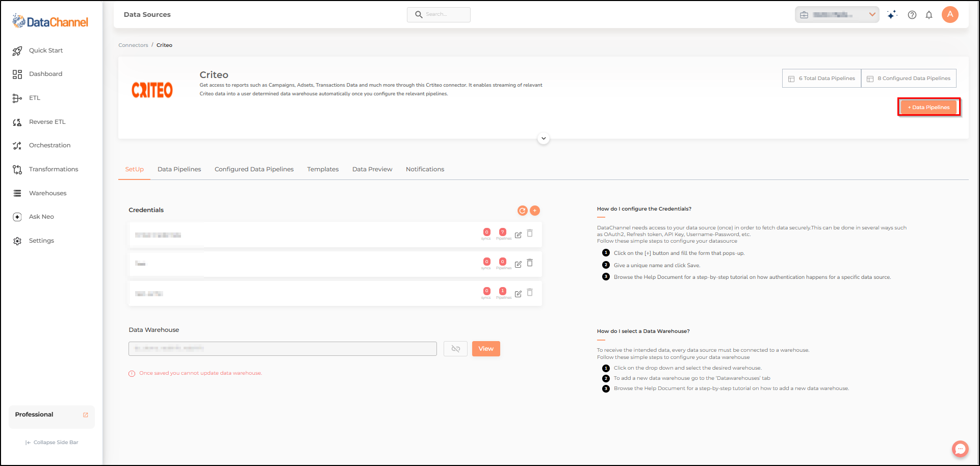The width and height of the screenshot is (980, 466).
Task: Click the 'Criteo' breadcrumb text
Action: [164, 45]
